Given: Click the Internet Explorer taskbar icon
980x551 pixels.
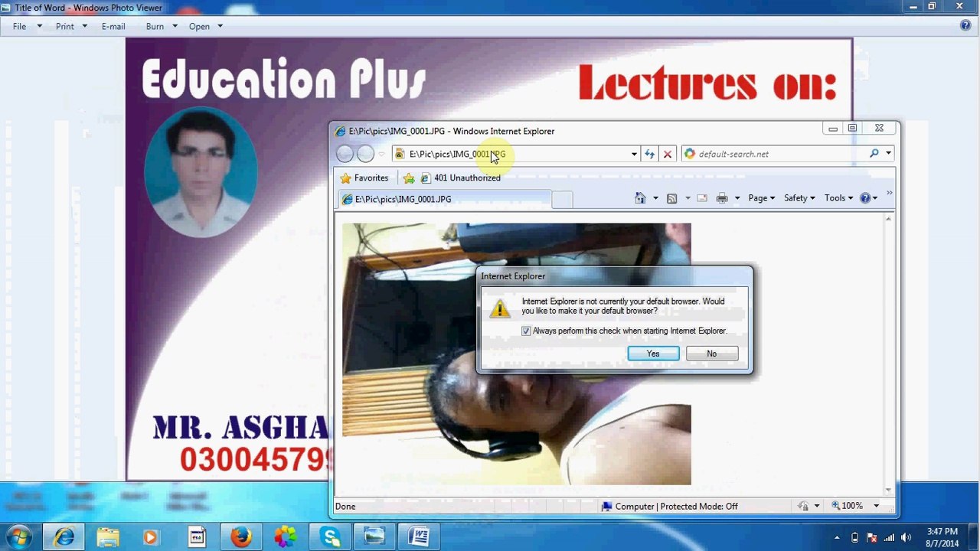Looking at the screenshot, I should (64, 537).
